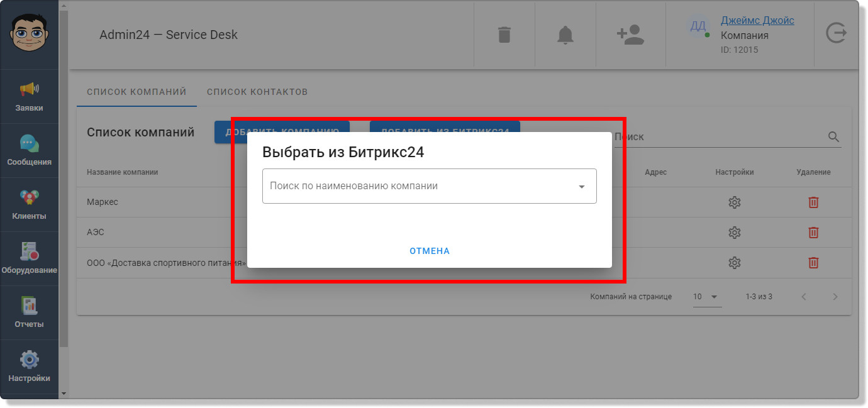Click ОТМЕНА in the dialog
868x408 pixels.
point(430,251)
